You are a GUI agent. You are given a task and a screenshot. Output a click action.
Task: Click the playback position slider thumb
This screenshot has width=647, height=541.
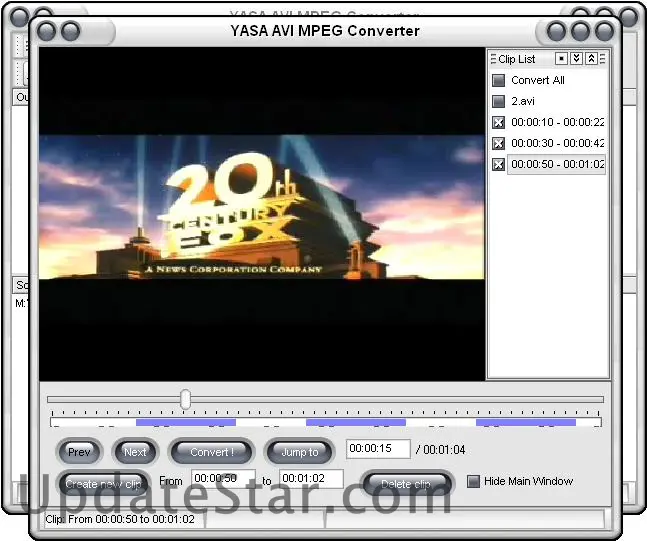click(x=186, y=399)
